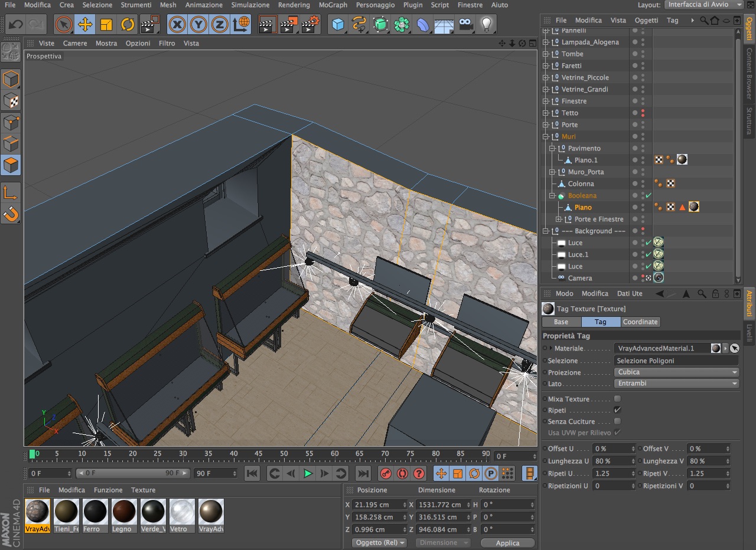This screenshot has height=550, width=756.
Task: Open the Content Browser side tab
Action: pos(750,73)
